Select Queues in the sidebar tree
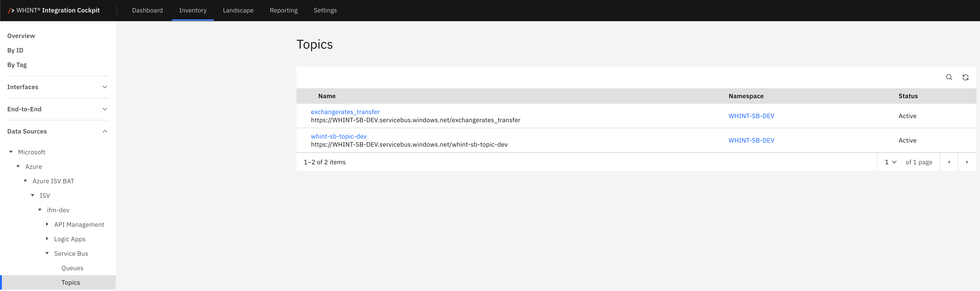 click(x=72, y=268)
